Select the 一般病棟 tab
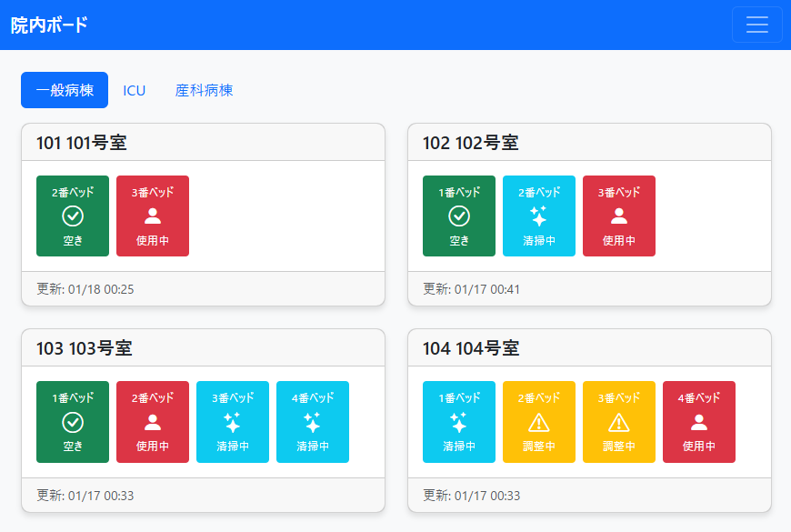Image resolution: width=791 pixels, height=532 pixels. pyautogui.click(x=65, y=90)
